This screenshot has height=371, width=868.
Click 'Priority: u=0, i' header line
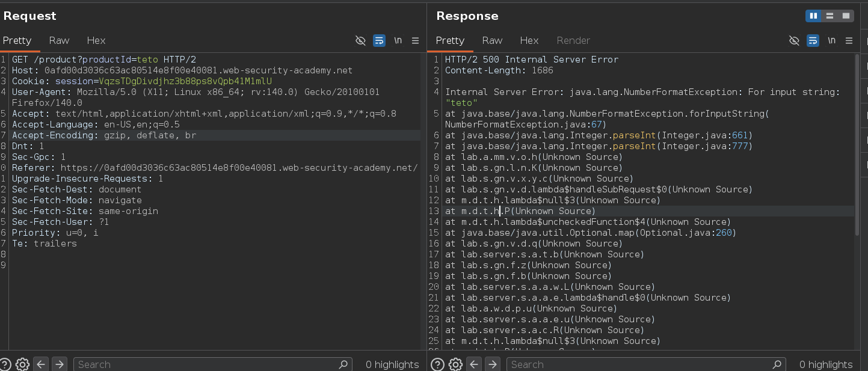[55, 233]
